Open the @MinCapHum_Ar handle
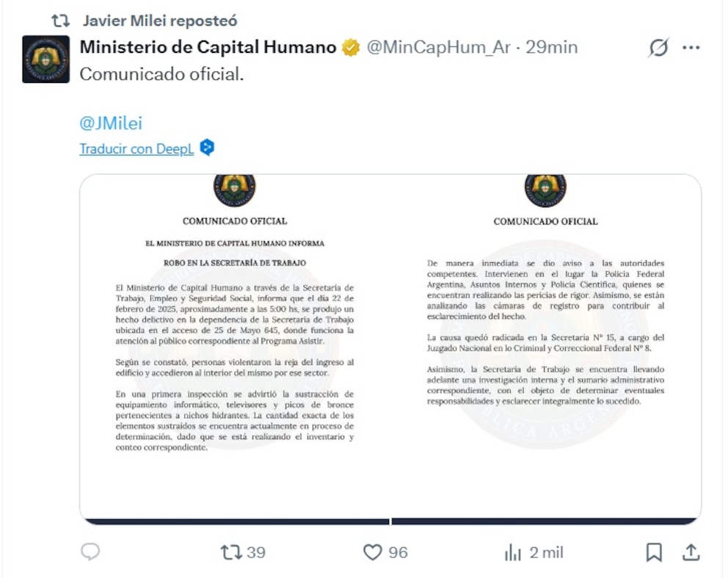 click(438, 48)
